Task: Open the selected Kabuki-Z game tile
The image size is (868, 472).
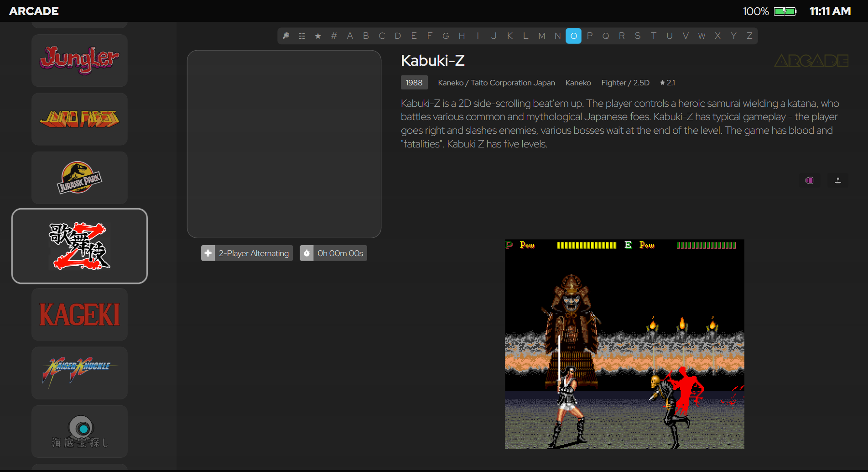Action: tap(79, 246)
